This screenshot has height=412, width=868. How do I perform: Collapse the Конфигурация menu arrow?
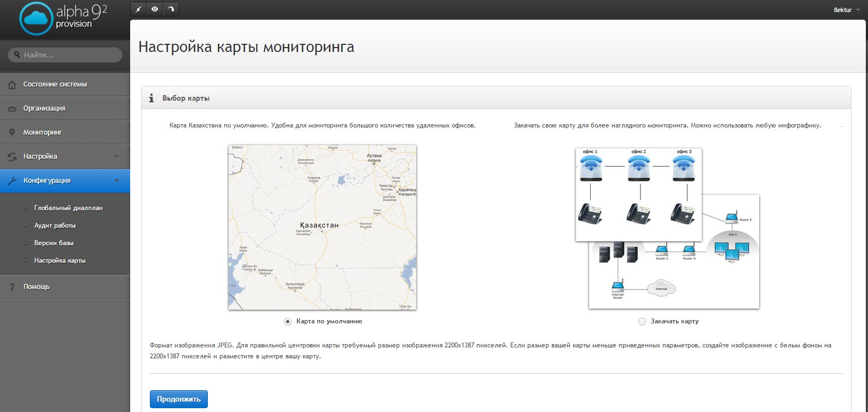[x=116, y=181]
